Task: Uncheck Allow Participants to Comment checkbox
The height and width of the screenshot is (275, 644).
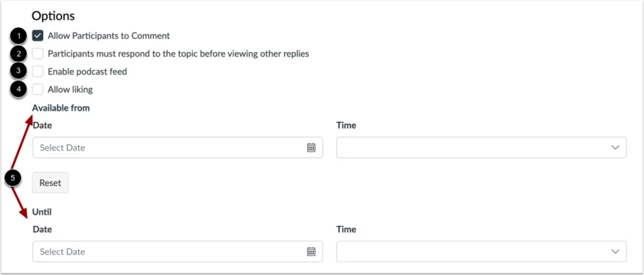Action: (x=38, y=35)
